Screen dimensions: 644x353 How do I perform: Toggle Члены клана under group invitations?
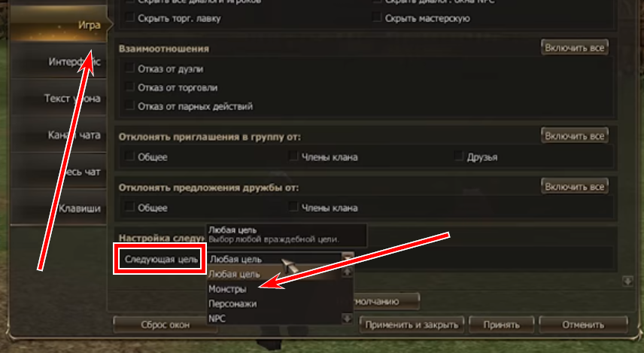click(x=293, y=157)
